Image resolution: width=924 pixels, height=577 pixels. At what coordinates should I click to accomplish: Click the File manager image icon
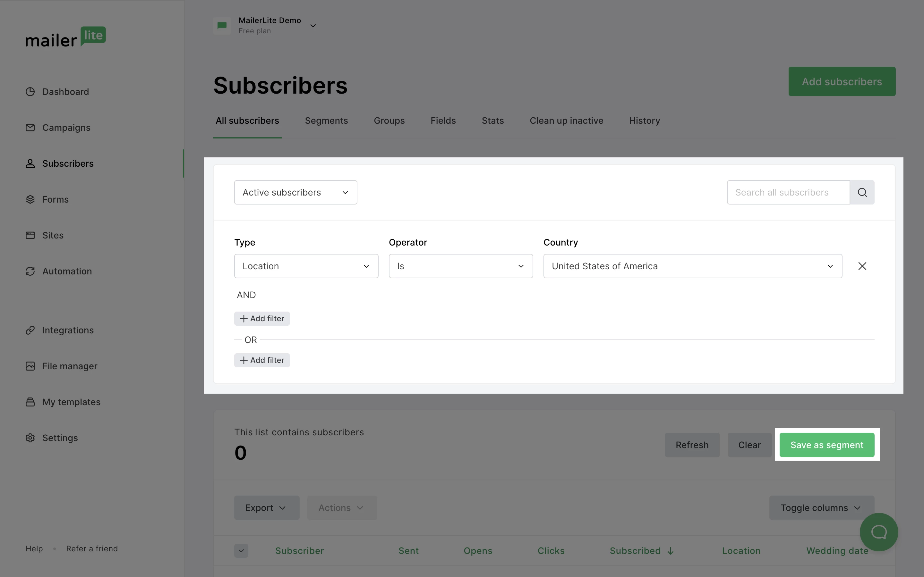pos(30,366)
